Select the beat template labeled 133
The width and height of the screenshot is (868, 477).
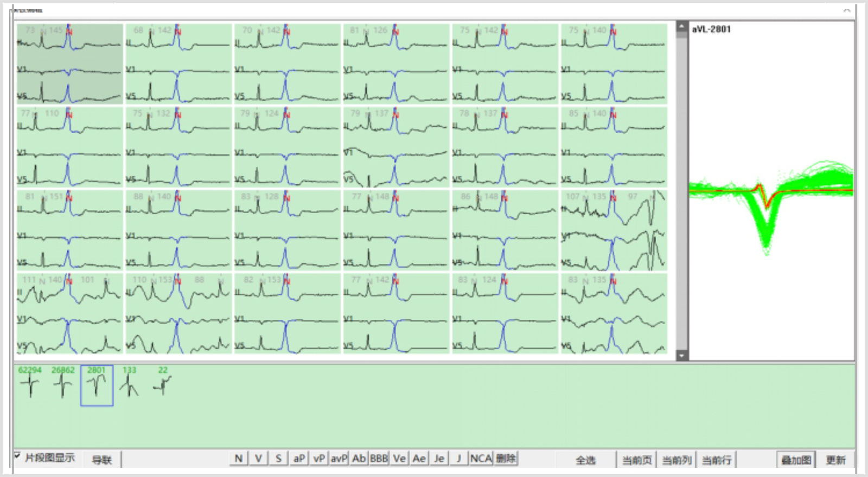pos(129,384)
